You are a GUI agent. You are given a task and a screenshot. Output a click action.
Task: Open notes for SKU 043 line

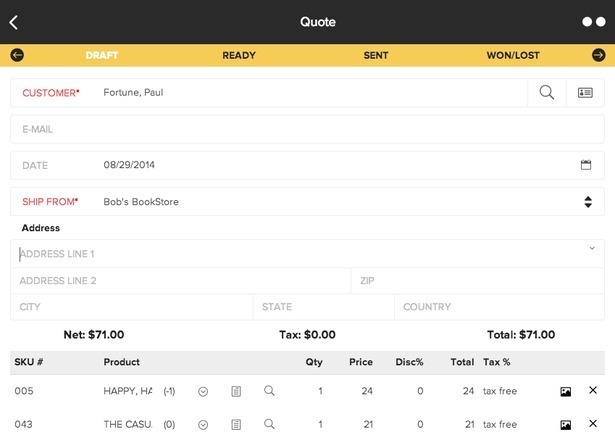[236, 424]
